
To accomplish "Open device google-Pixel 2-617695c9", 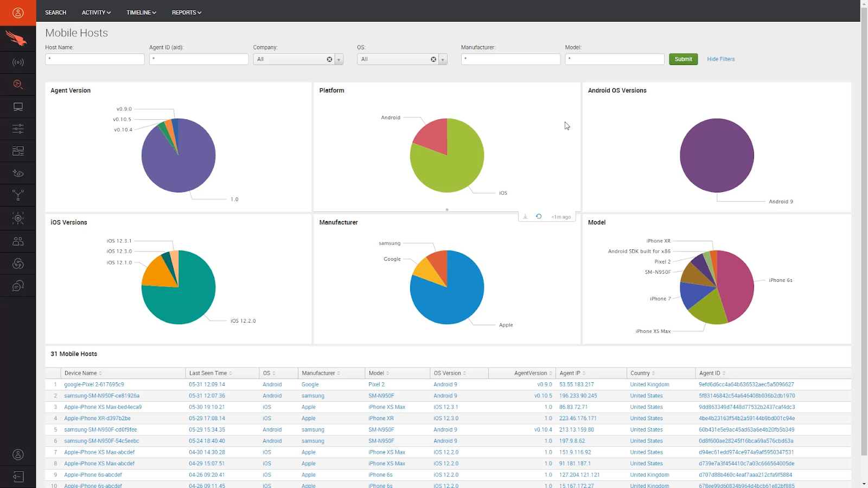I will (x=94, y=384).
